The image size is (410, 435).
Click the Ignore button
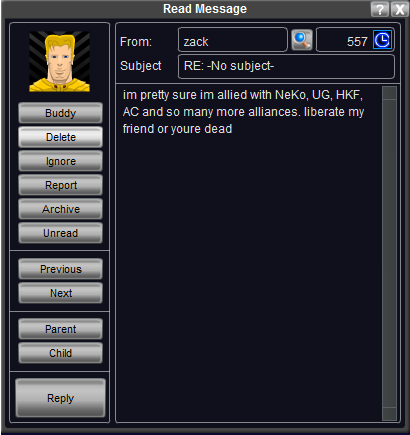click(x=60, y=161)
